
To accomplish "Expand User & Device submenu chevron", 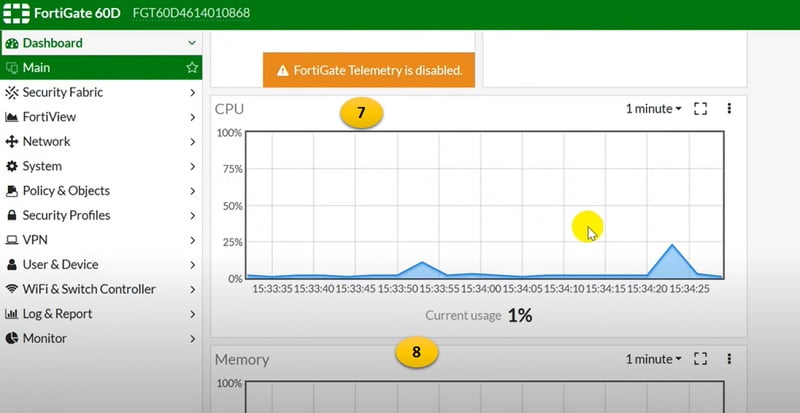I will [x=192, y=264].
